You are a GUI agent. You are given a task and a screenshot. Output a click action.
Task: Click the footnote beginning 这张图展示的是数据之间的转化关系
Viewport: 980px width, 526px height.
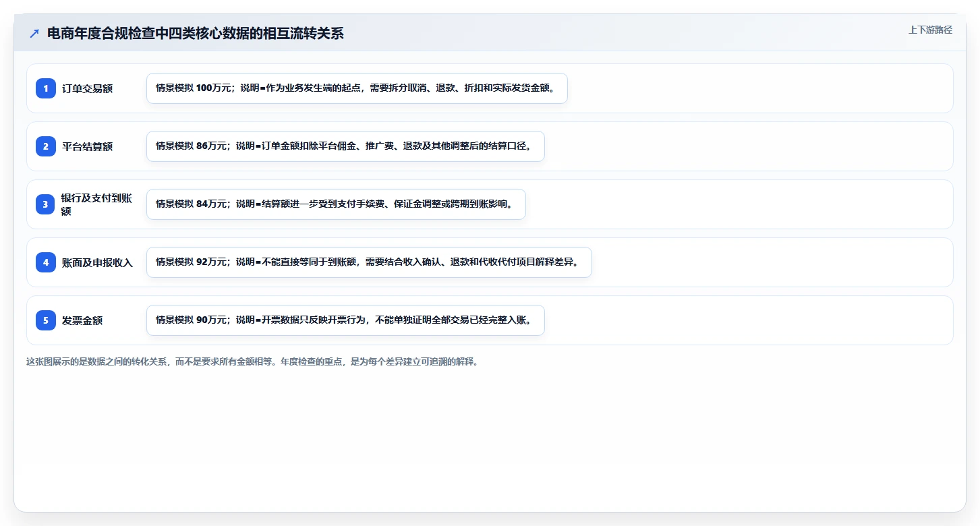tap(252, 361)
